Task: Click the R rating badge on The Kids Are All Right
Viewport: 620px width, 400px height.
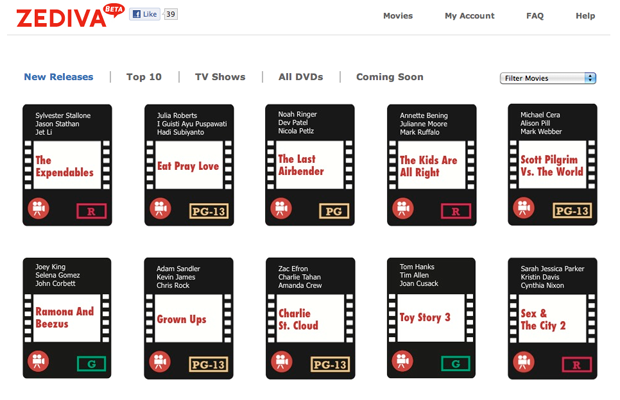Action: click(x=456, y=211)
